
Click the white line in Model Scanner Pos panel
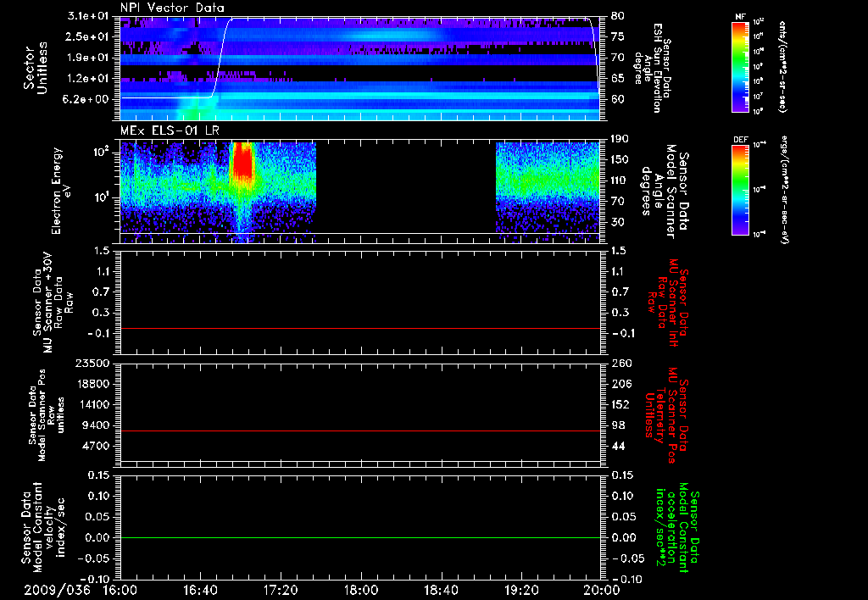coord(360,461)
